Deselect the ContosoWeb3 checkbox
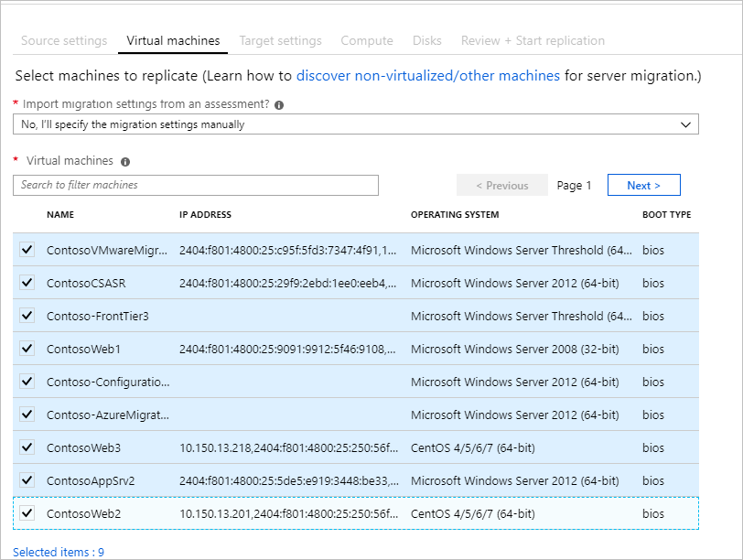Image resolution: width=743 pixels, height=560 pixels. click(x=27, y=447)
